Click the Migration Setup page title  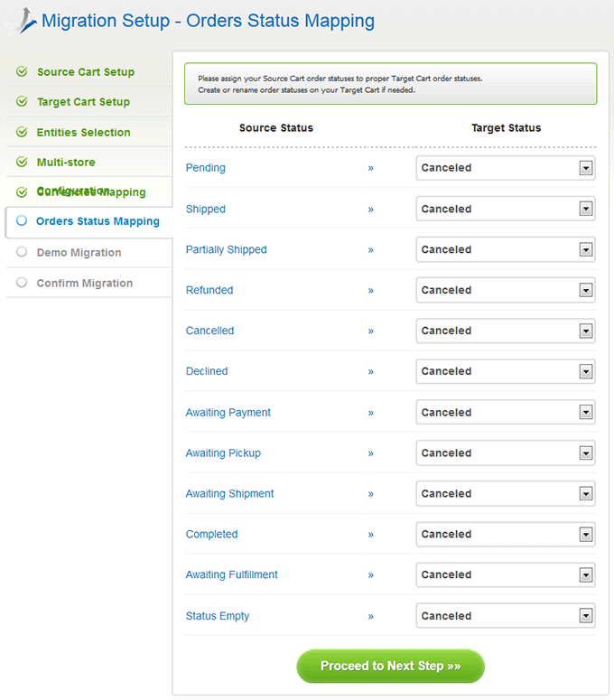pos(208,21)
